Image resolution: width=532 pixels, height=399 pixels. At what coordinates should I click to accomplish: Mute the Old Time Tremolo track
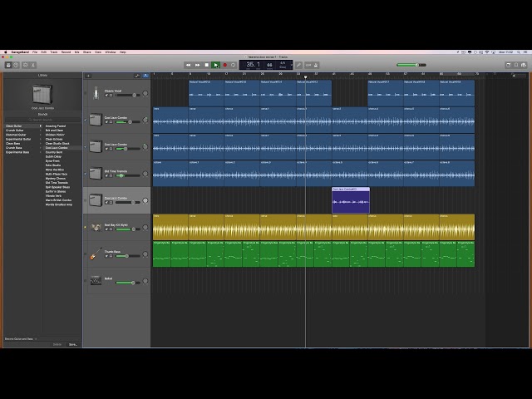(x=106, y=175)
